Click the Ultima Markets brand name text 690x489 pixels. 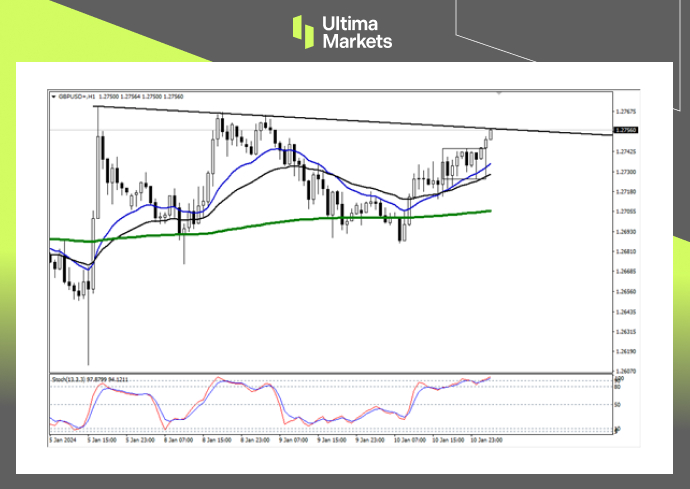click(x=356, y=32)
